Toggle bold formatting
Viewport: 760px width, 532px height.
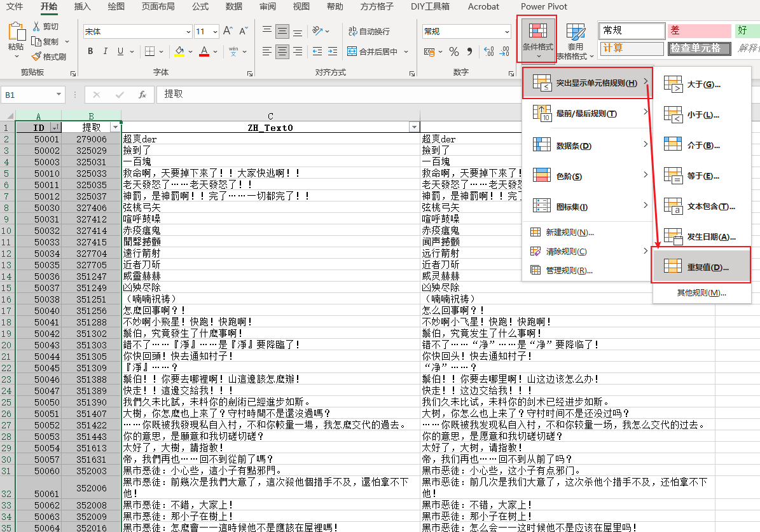(x=90, y=51)
